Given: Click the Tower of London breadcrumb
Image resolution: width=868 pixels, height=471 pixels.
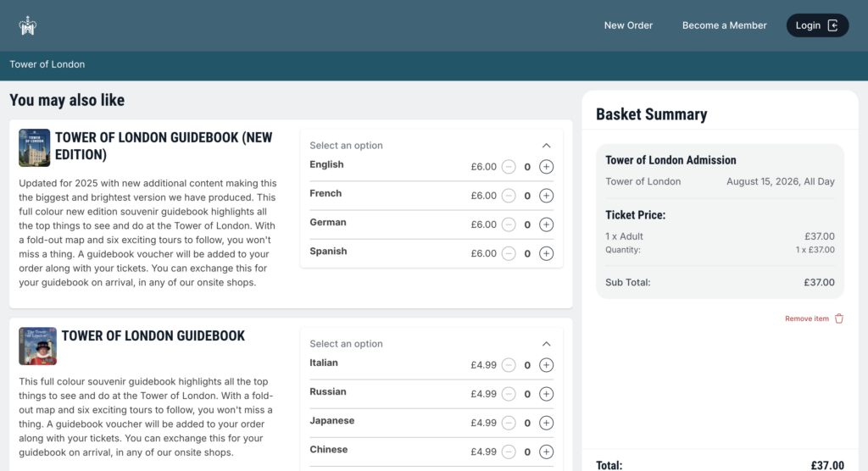Looking at the screenshot, I should (47, 64).
